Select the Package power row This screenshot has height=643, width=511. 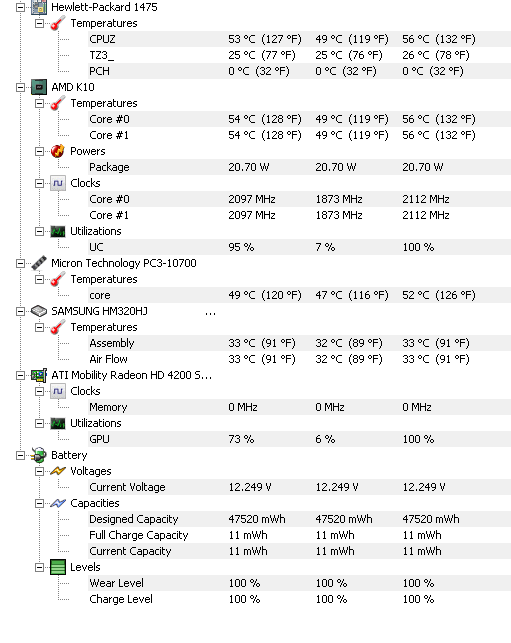coord(299,167)
